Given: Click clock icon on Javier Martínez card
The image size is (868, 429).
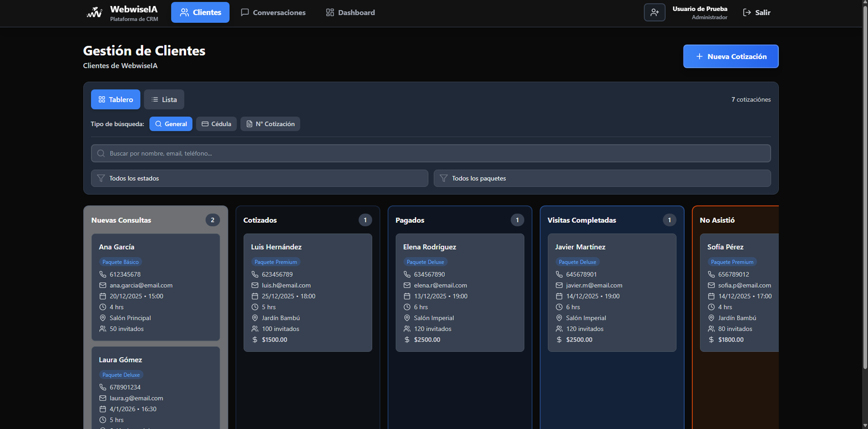Looking at the screenshot, I should [559, 307].
